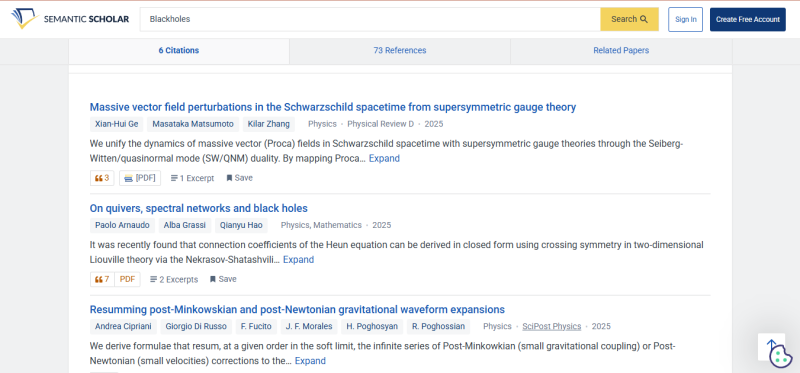Click the Semantic Scholar logo

[x=70, y=19]
